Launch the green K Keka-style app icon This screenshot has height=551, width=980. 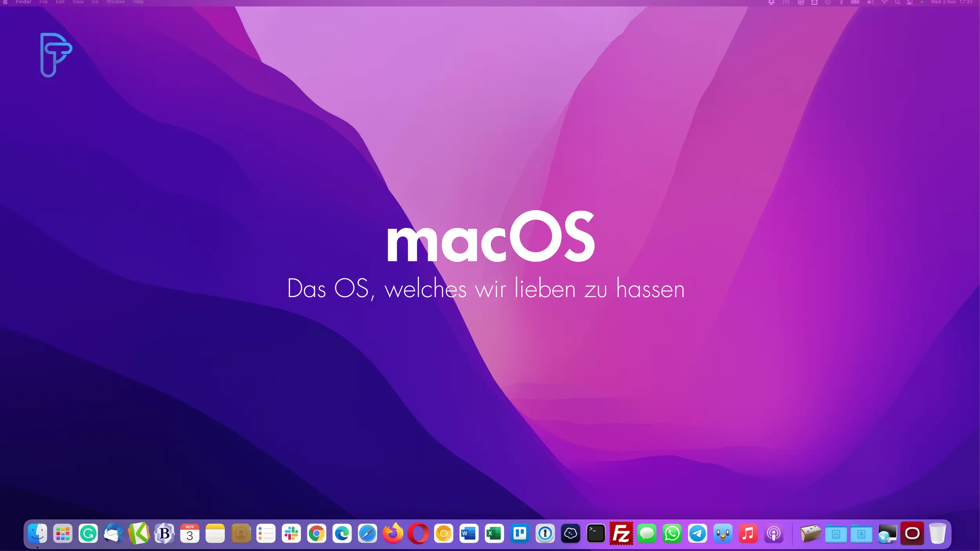pyautogui.click(x=139, y=533)
